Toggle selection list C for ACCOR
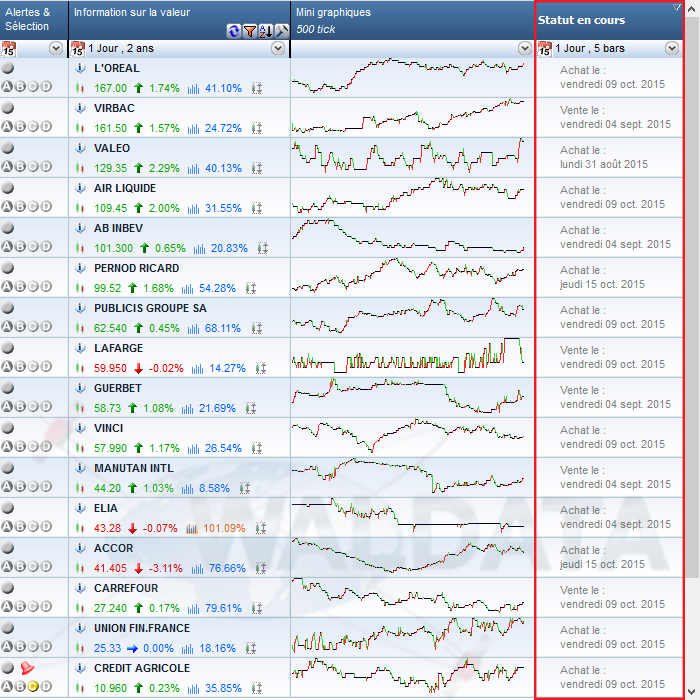 (x=33, y=567)
